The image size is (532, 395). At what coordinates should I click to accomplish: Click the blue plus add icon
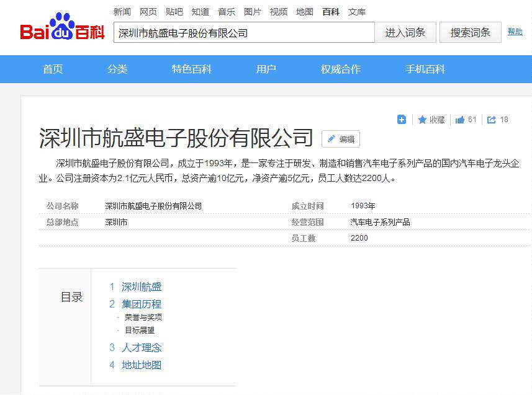tap(402, 119)
